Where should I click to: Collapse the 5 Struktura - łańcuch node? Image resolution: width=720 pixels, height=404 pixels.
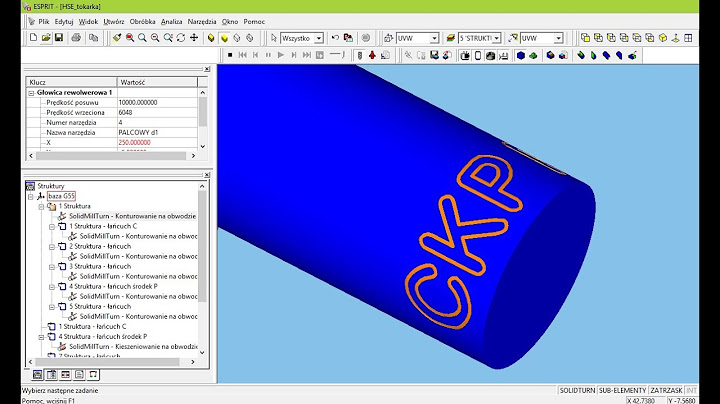52,307
